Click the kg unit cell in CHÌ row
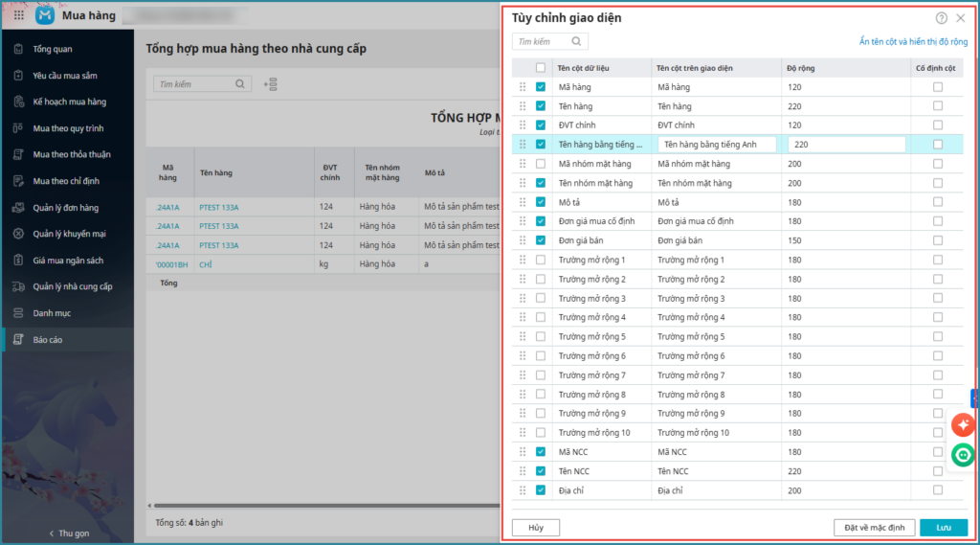The width and height of the screenshot is (980, 545). coord(323,264)
